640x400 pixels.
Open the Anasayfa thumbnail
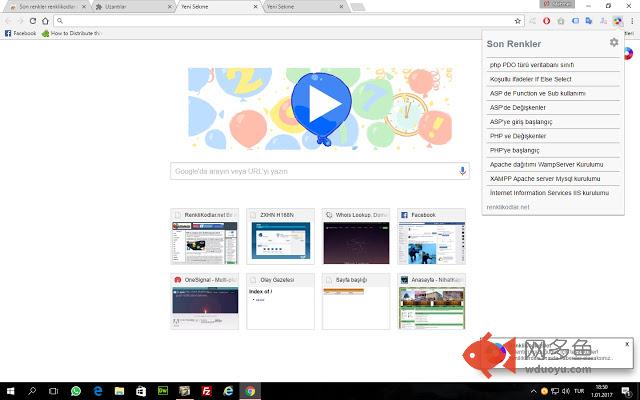(432, 302)
